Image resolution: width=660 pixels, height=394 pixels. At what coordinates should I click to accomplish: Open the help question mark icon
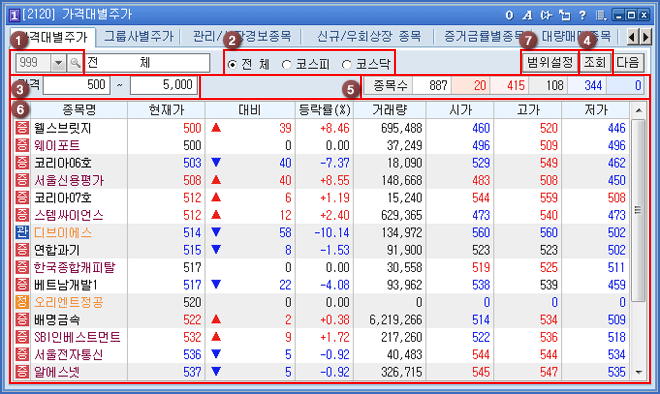pos(583,16)
